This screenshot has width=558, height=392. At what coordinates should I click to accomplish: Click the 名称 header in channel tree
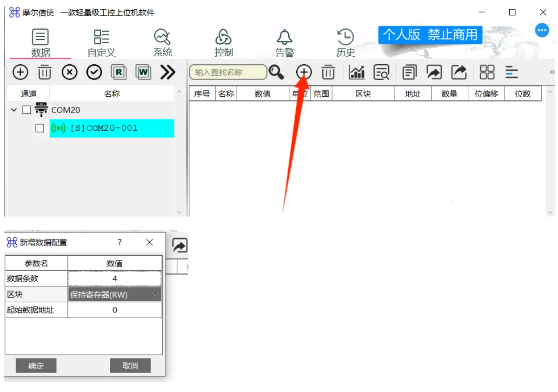(x=112, y=93)
